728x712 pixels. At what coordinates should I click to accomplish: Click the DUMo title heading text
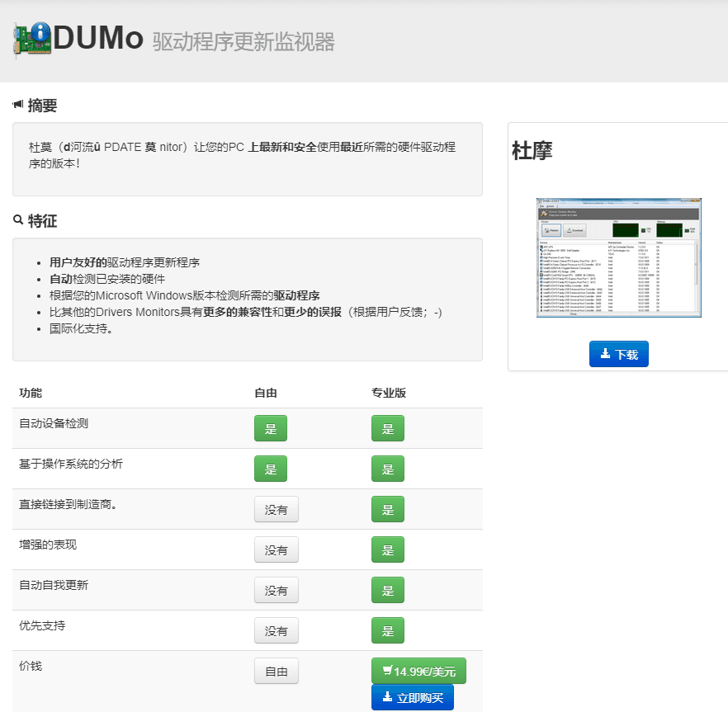pos(98,38)
